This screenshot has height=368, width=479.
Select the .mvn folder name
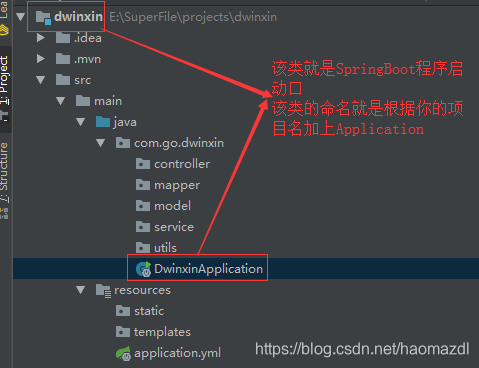coord(87,59)
